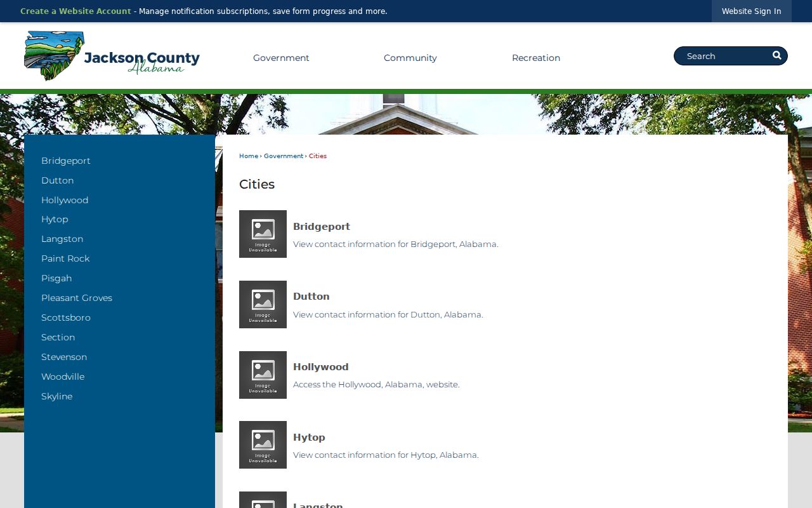This screenshot has width=812, height=508.
Task: Open the Government menu
Action: coord(281,58)
